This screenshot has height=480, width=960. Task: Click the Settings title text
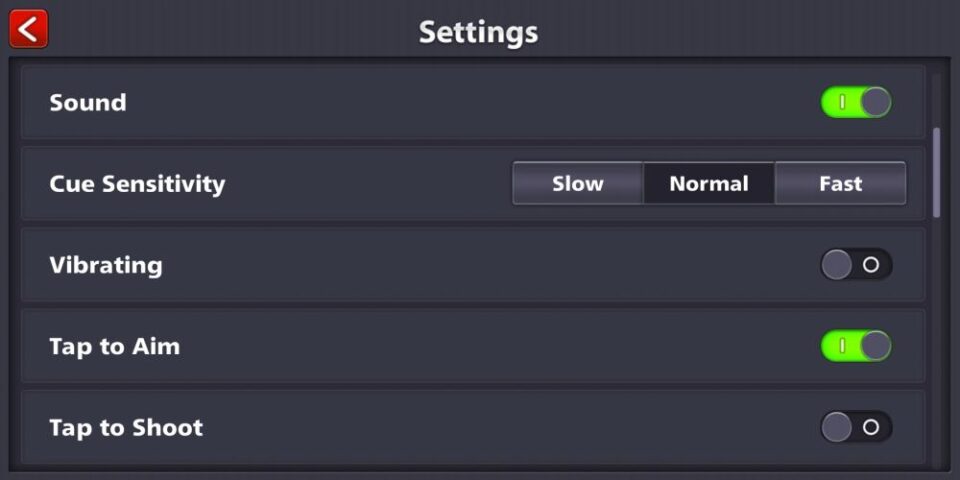pyautogui.click(x=478, y=32)
